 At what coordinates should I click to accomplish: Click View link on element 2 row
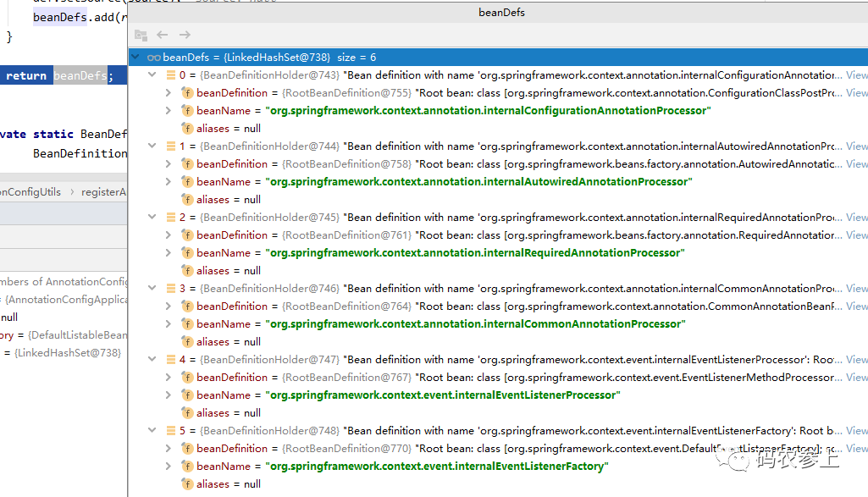pyautogui.click(x=856, y=217)
